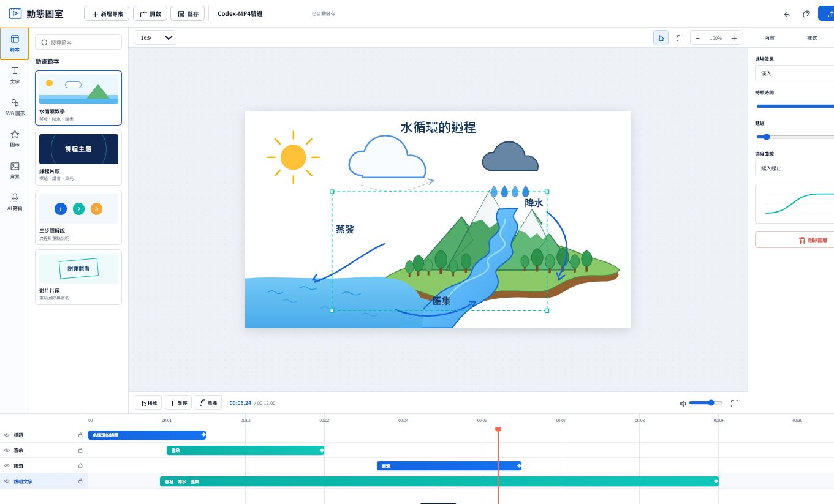Click the 儲存 save button
Viewport: 834px width, 504px height.
coord(188,13)
